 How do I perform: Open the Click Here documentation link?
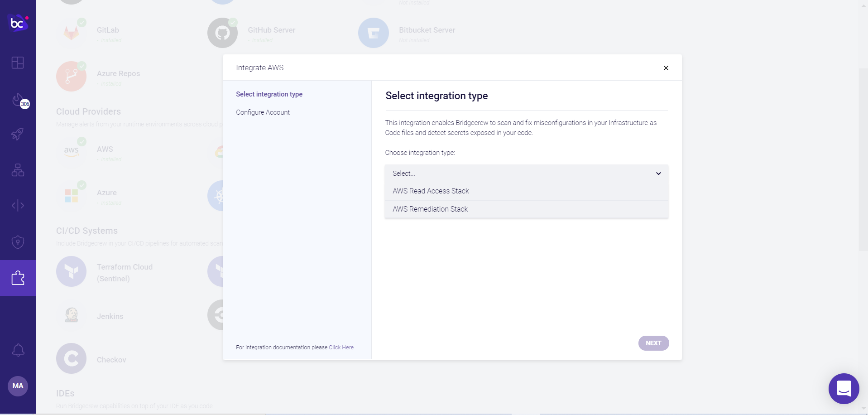[341, 347]
